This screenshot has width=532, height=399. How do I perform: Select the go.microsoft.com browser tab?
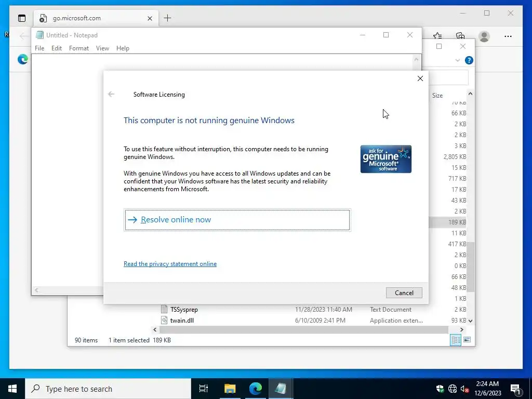click(x=95, y=18)
